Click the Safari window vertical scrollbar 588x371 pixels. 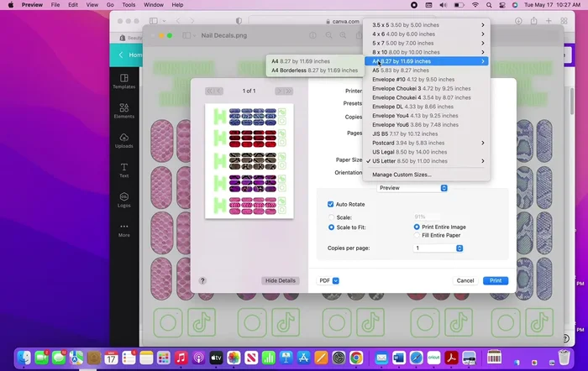pyautogui.click(x=571, y=102)
